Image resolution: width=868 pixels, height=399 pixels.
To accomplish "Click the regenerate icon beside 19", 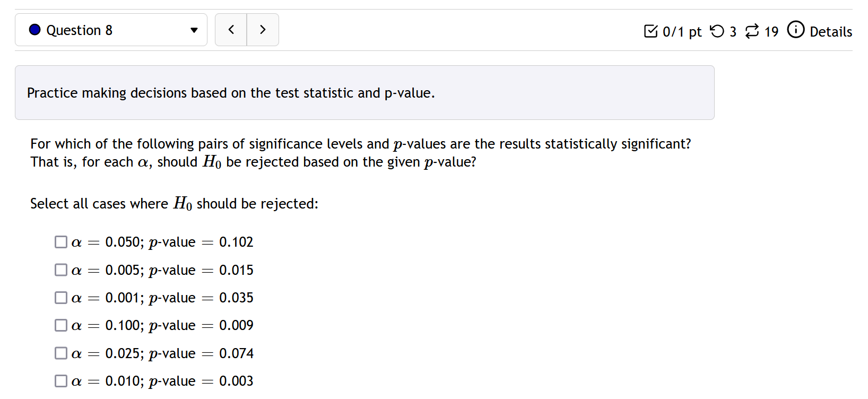I will [752, 31].
